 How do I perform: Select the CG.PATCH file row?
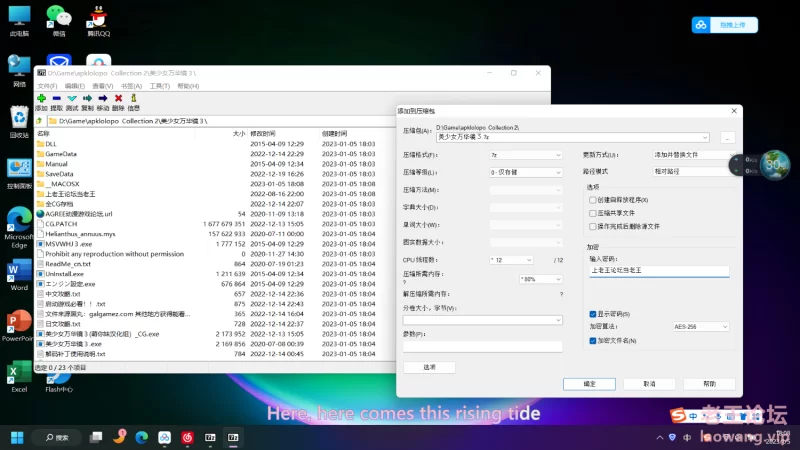tap(216, 224)
